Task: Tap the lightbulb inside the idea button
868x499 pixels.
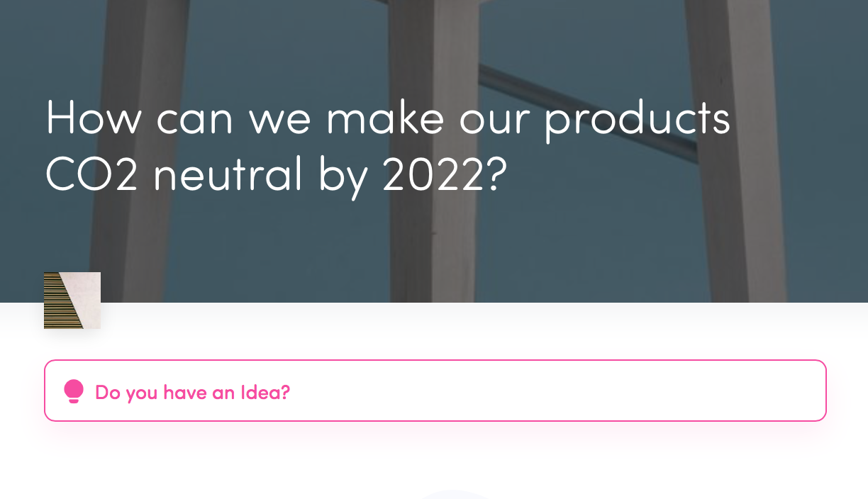Action: pos(74,391)
